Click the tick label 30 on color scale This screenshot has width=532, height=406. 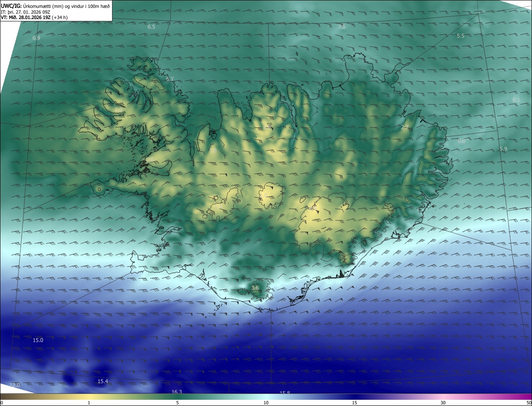click(443, 403)
